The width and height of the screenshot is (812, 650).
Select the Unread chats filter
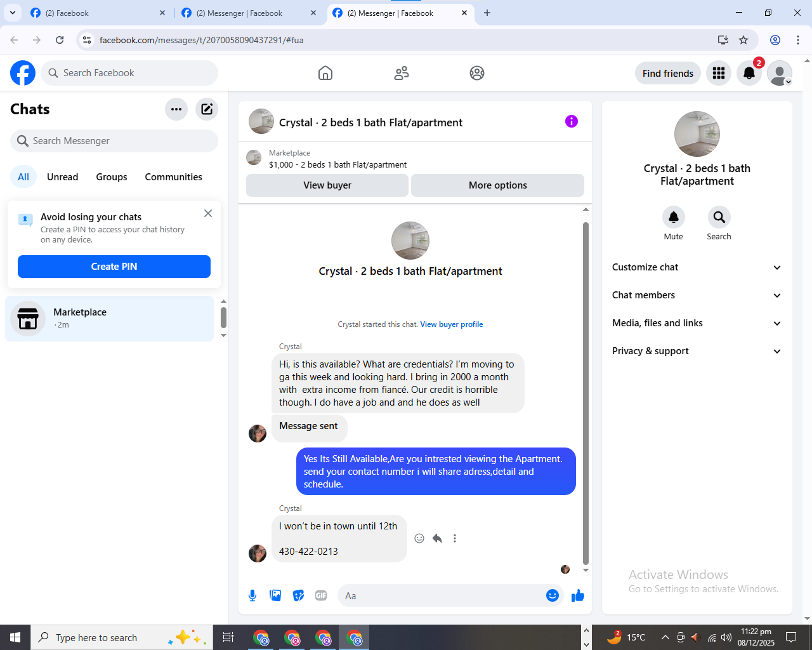coord(63,177)
